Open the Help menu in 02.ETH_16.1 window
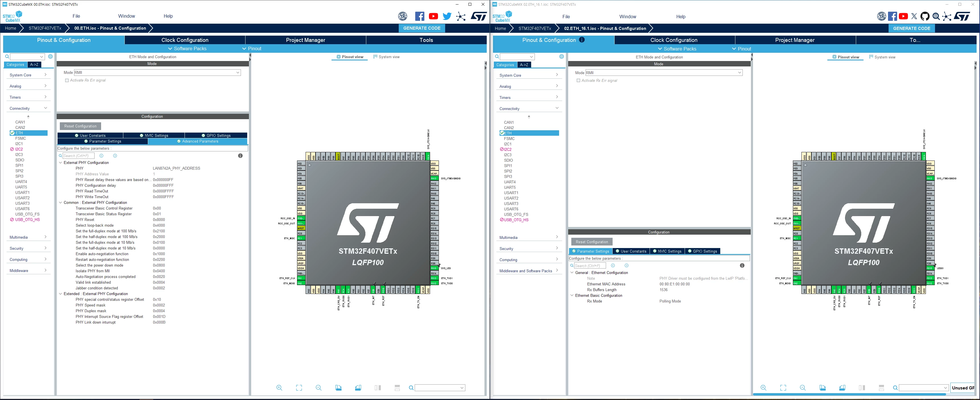980x400 pixels. point(681,16)
